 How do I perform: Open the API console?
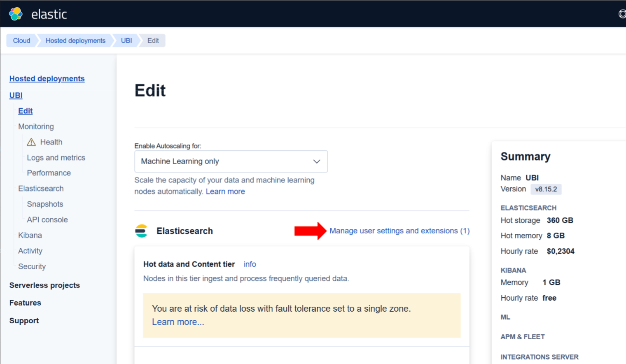tap(47, 220)
